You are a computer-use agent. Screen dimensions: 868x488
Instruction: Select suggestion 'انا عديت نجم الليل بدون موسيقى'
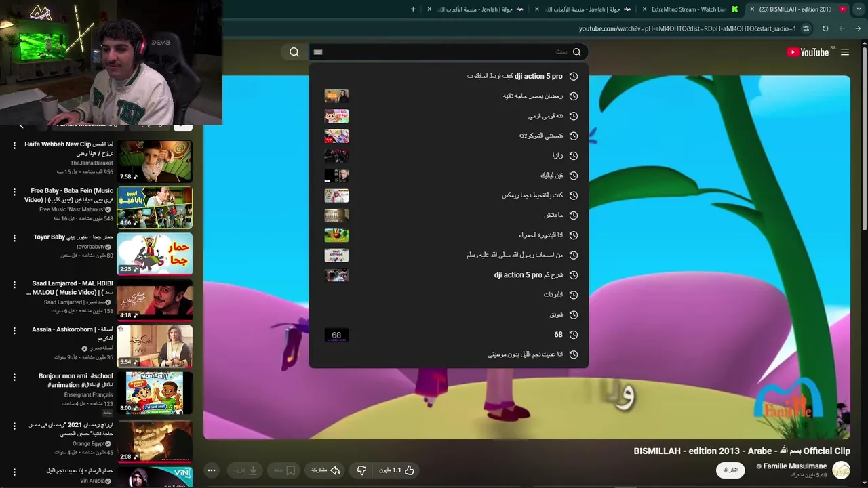[x=526, y=354]
